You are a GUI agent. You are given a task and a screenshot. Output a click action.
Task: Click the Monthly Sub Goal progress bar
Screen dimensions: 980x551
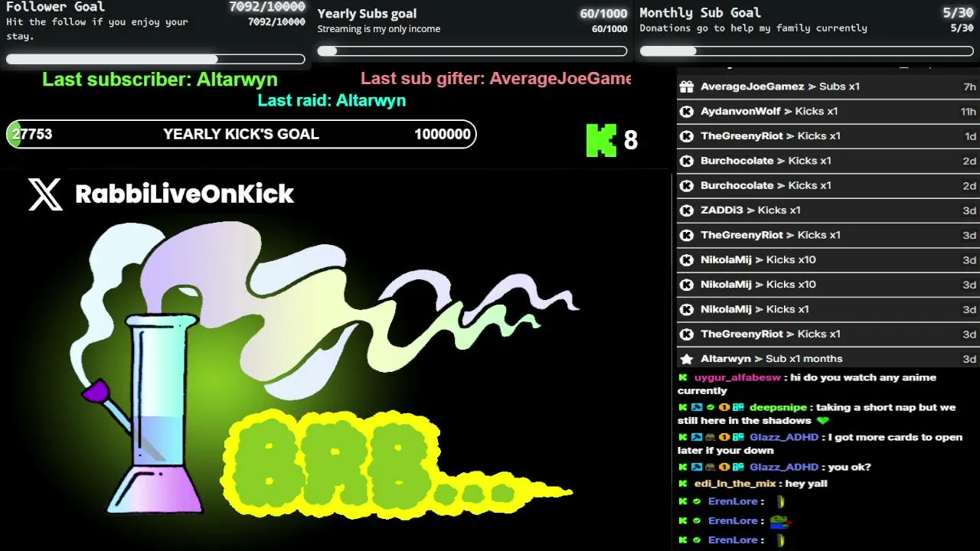807,51
